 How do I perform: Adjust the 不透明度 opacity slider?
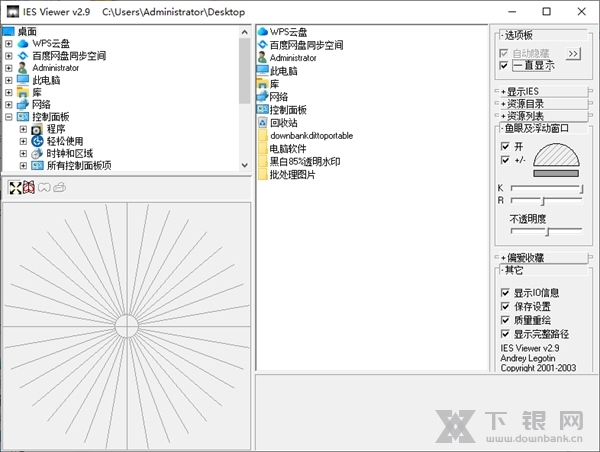click(546, 231)
